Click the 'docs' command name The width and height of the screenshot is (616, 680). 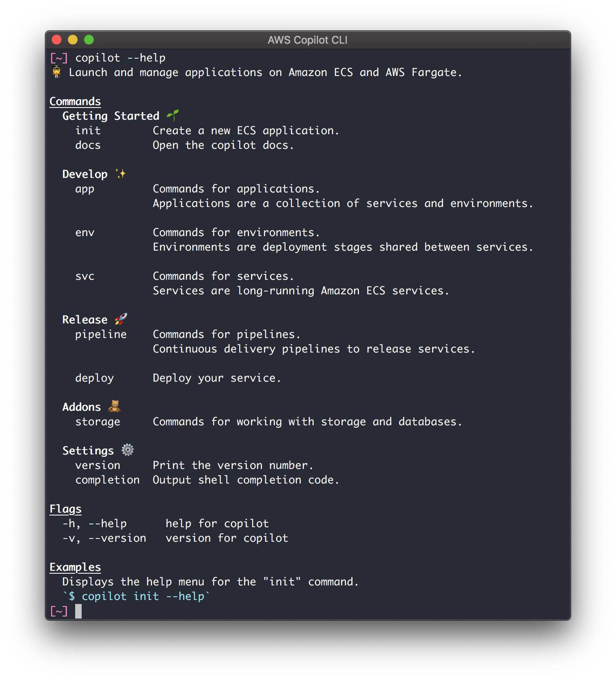88,145
